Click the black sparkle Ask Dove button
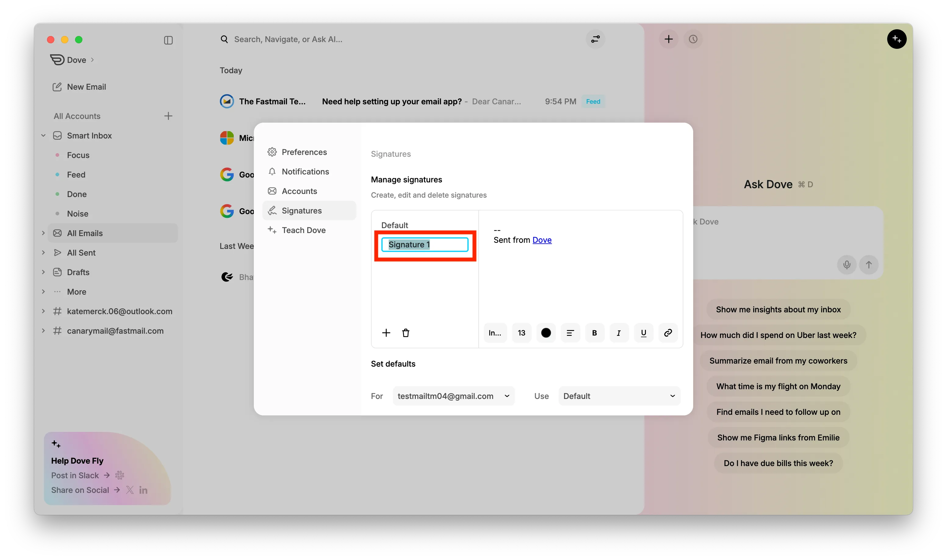 point(896,39)
